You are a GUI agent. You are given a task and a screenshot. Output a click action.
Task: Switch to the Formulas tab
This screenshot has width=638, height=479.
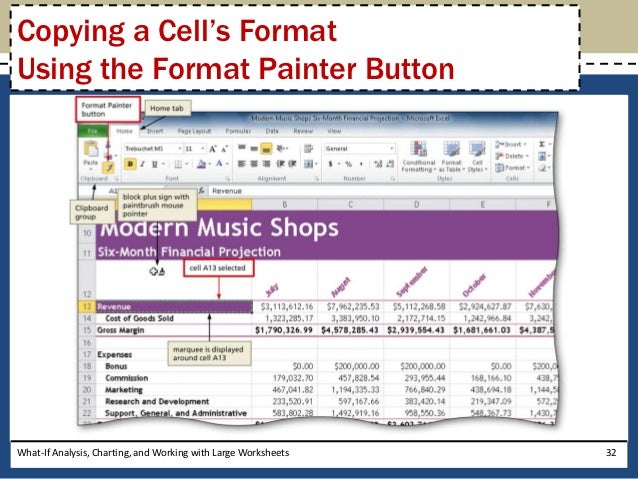(x=238, y=131)
